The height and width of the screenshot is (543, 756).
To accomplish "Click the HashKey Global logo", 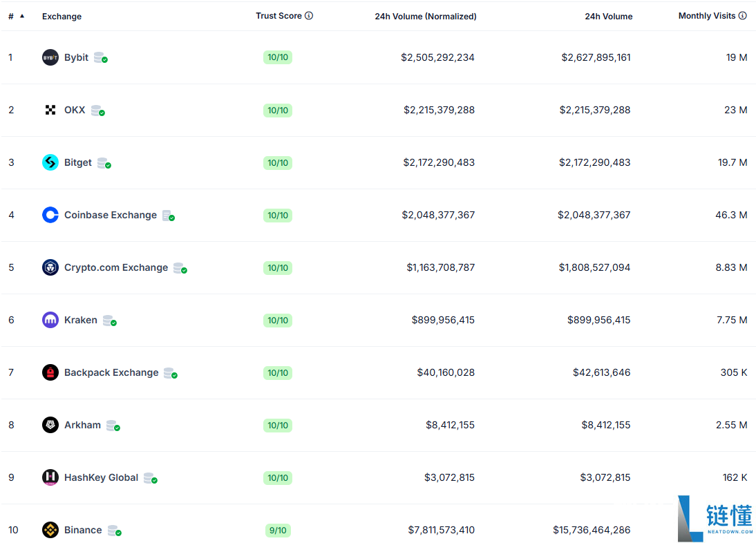I will pyautogui.click(x=50, y=477).
